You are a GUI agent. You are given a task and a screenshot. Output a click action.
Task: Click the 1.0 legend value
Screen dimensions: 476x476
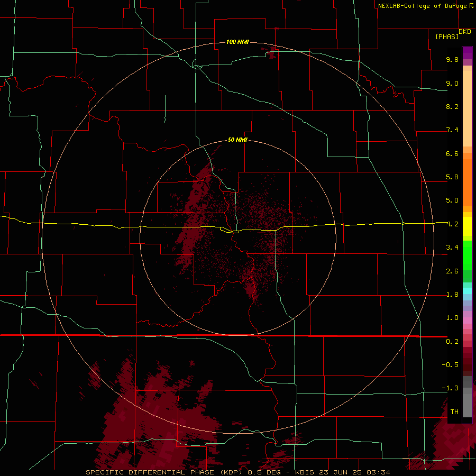(452, 318)
